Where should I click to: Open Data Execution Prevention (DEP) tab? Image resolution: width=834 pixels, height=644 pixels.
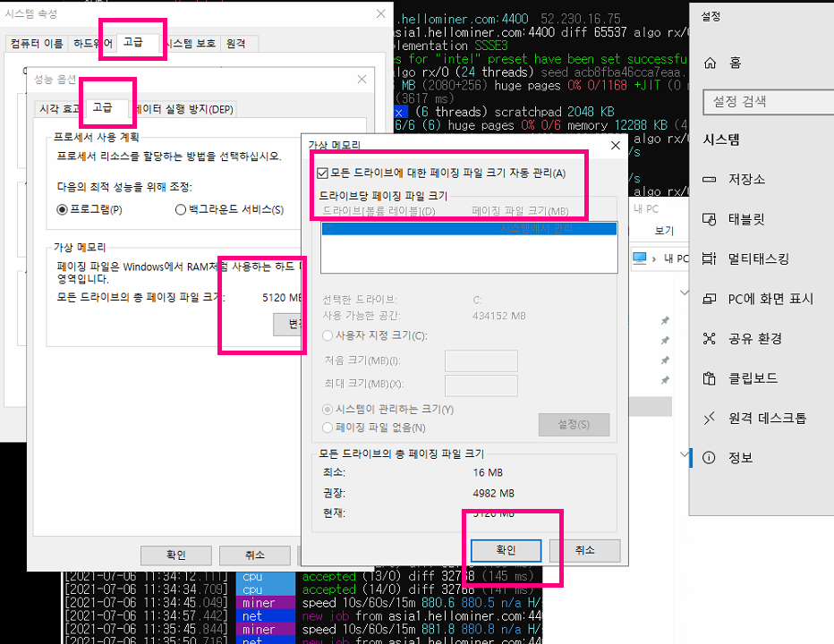(x=183, y=109)
